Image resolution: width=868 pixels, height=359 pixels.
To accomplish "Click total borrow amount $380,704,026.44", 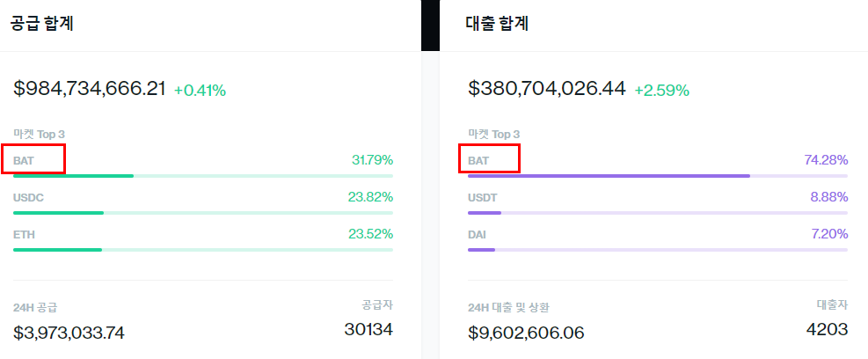I will pos(547,89).
